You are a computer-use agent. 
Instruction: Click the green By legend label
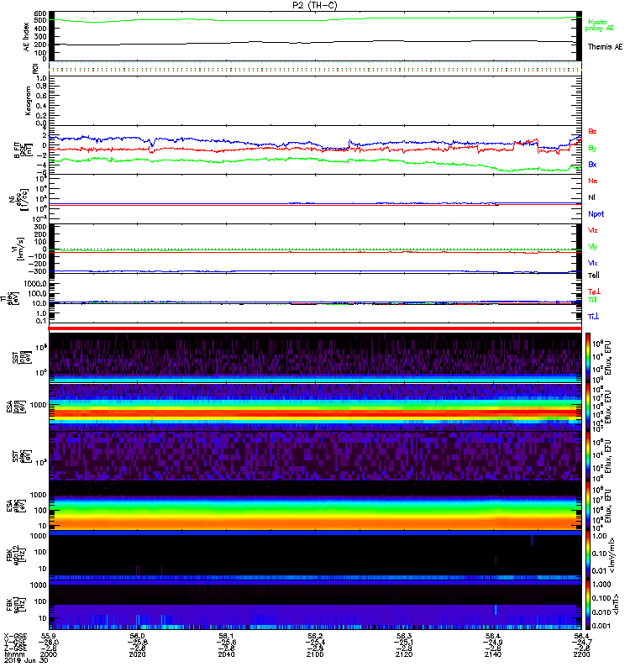pyautogui.click(x=592, y=149)
